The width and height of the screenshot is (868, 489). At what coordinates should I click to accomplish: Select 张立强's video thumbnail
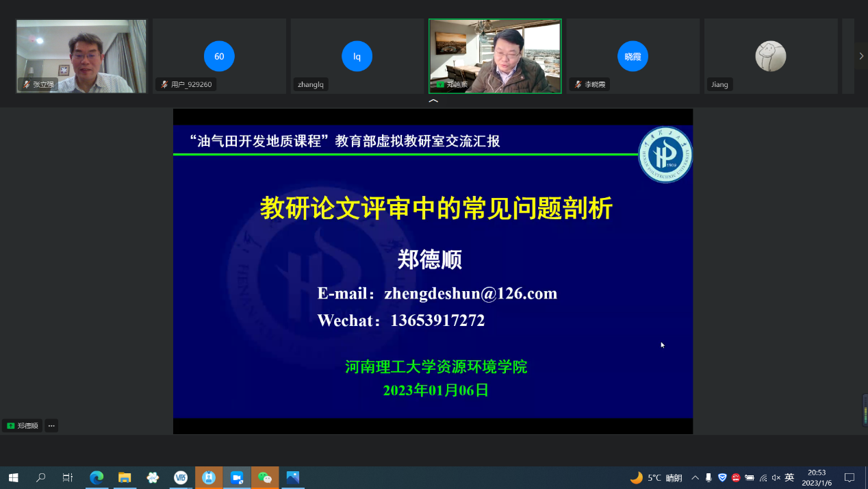(81, 56)
